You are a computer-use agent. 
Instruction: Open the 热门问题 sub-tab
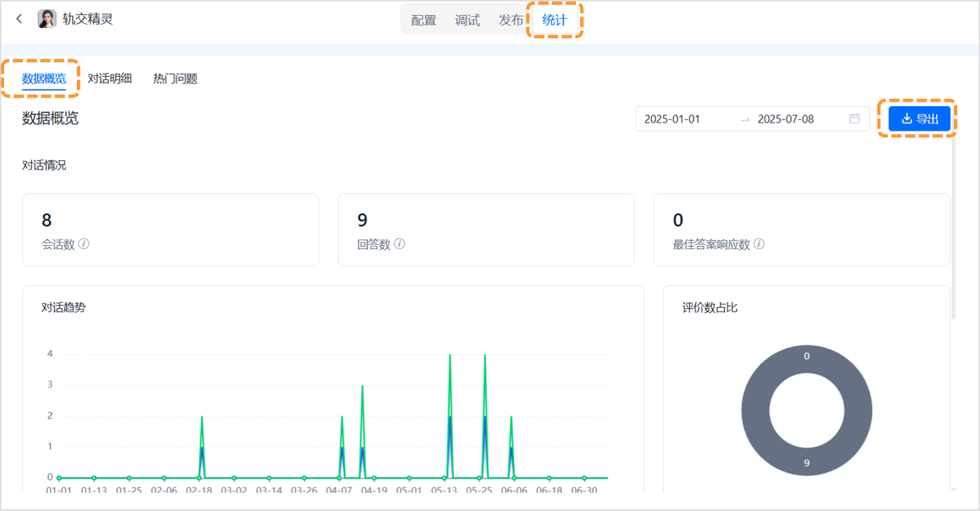(x=175, y=78)
